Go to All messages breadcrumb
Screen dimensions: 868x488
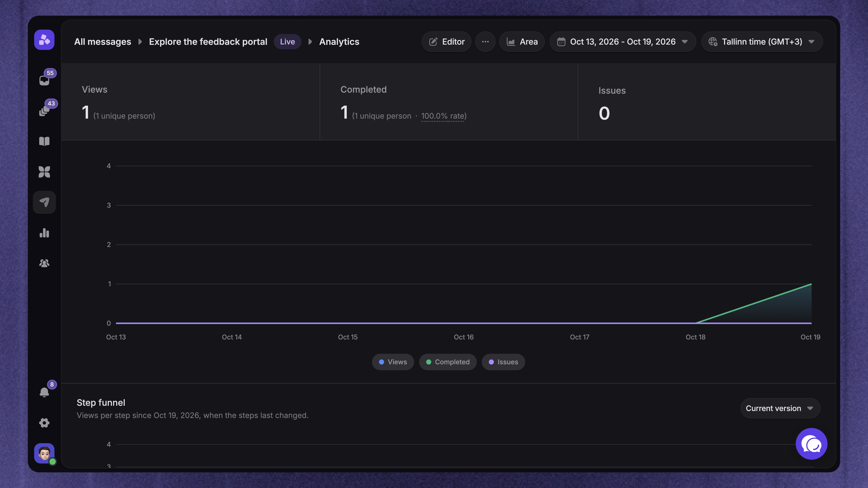pos(102,42)
